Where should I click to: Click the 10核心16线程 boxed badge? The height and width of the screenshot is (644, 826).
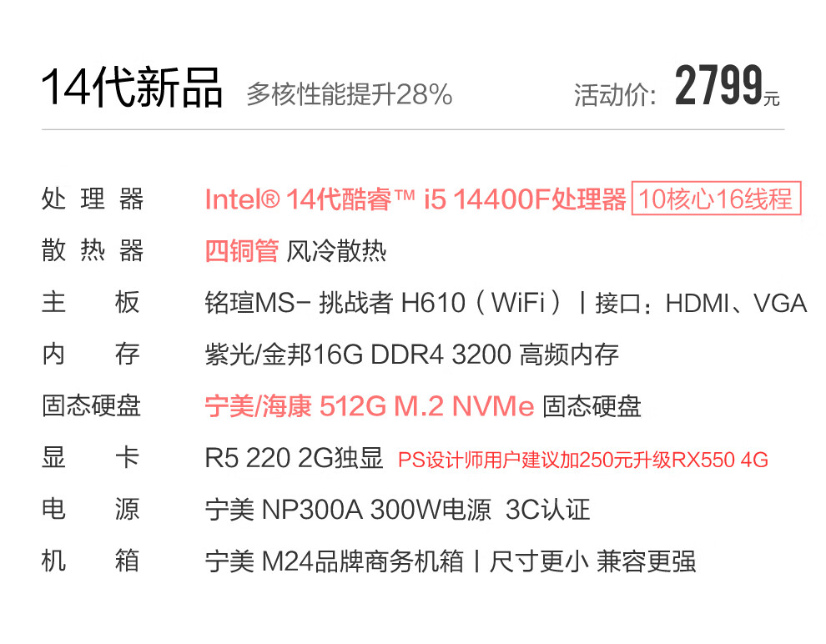[716, 200]
